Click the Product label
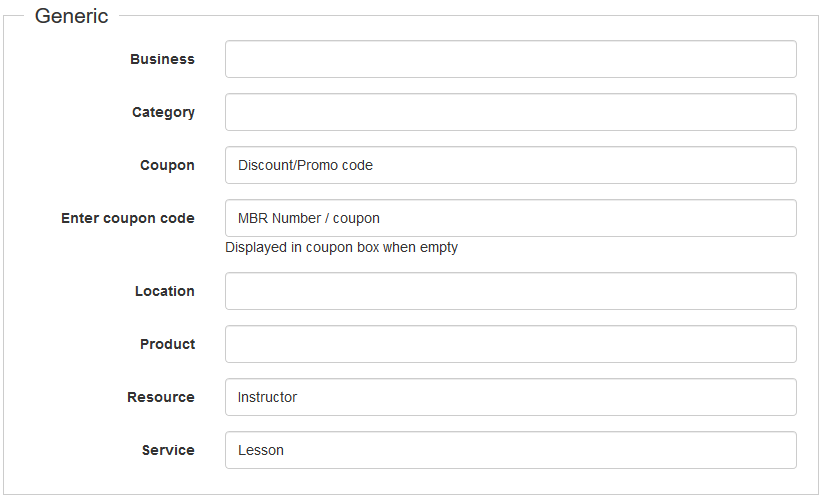828x500 pixels. [x=167, y=344]
